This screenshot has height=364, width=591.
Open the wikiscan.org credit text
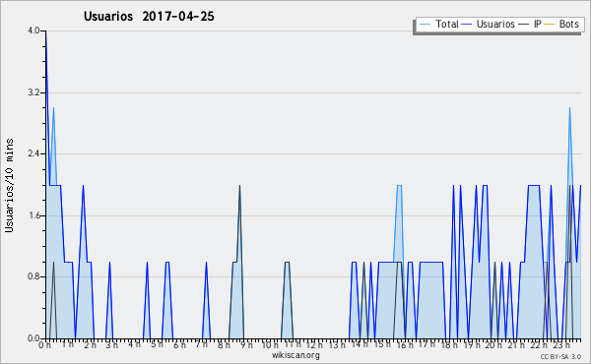295,355
